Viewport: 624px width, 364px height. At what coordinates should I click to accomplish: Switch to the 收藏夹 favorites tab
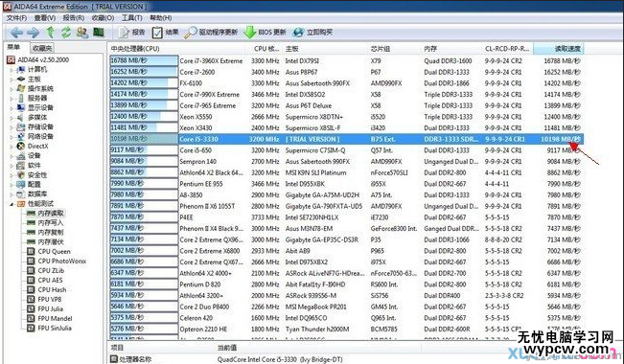pyautogui.click(x=42, y=48)
